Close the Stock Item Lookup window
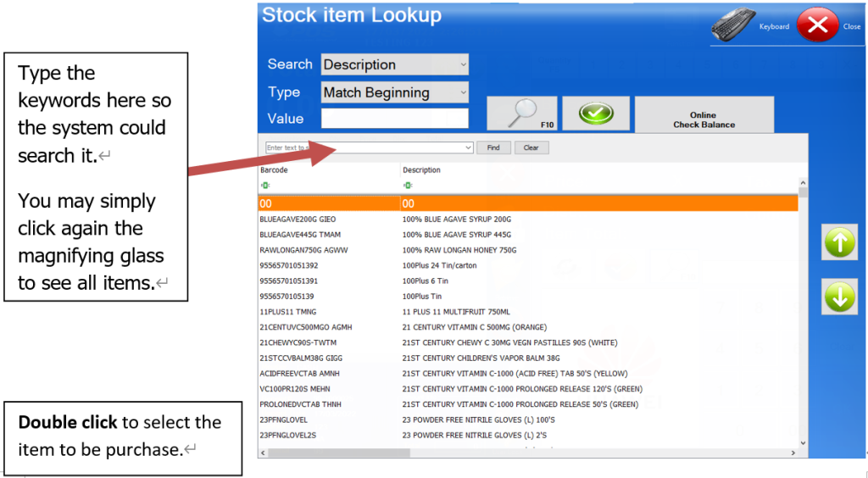The width and height of the screenshot is (868, 478). tap(817, 26)
